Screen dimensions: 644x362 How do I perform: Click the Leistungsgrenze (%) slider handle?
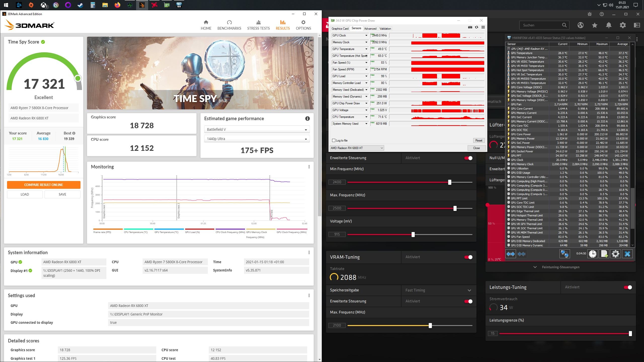(630, 334)
